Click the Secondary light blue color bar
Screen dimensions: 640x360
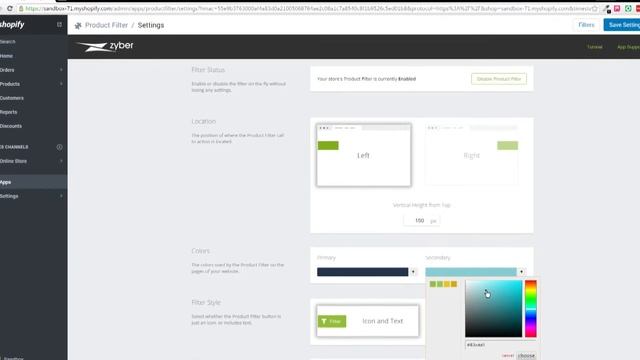[471, 272]
